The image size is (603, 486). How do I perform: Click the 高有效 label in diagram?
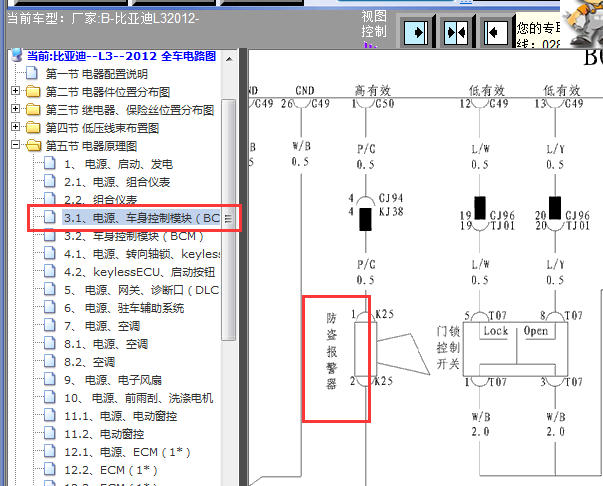(x=373, y=91)
